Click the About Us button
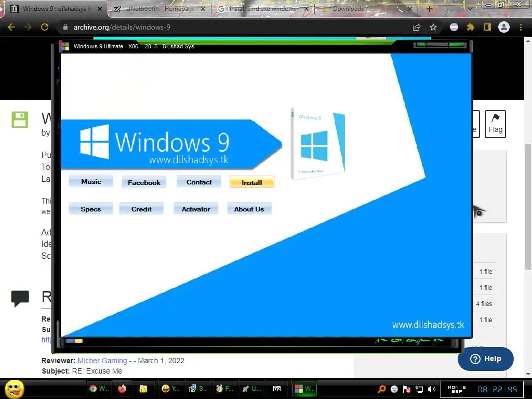 pos(249,209)
